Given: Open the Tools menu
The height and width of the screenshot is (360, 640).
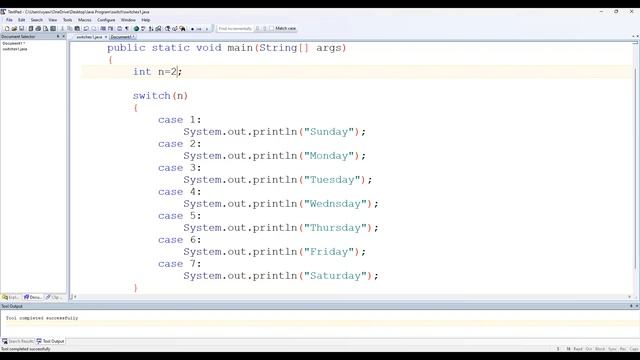Looking at the screenshot, I should [x=67, y=20].
